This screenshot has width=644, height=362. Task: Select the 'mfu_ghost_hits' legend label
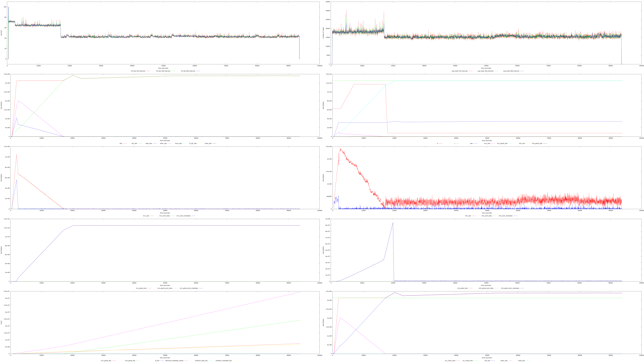pos(130,361)
